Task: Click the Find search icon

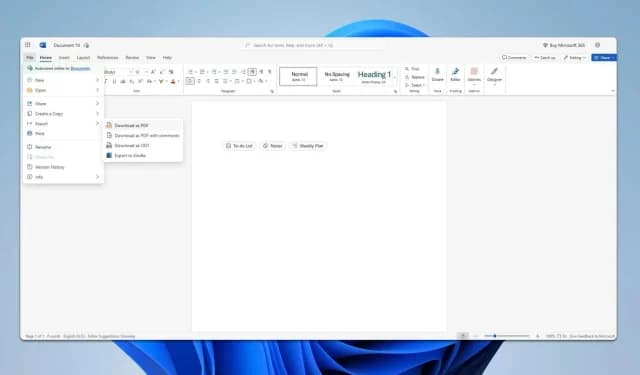Action: tap(407, 69)
